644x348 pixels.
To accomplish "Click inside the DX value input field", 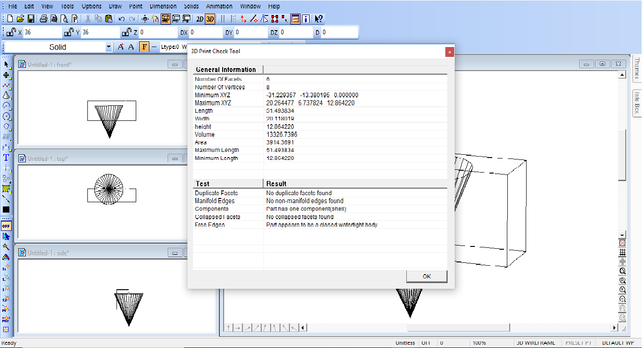I will 207,32.
